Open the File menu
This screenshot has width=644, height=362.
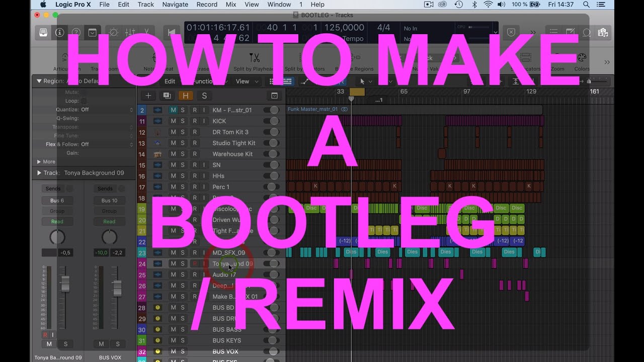click(x=104, y=5)
